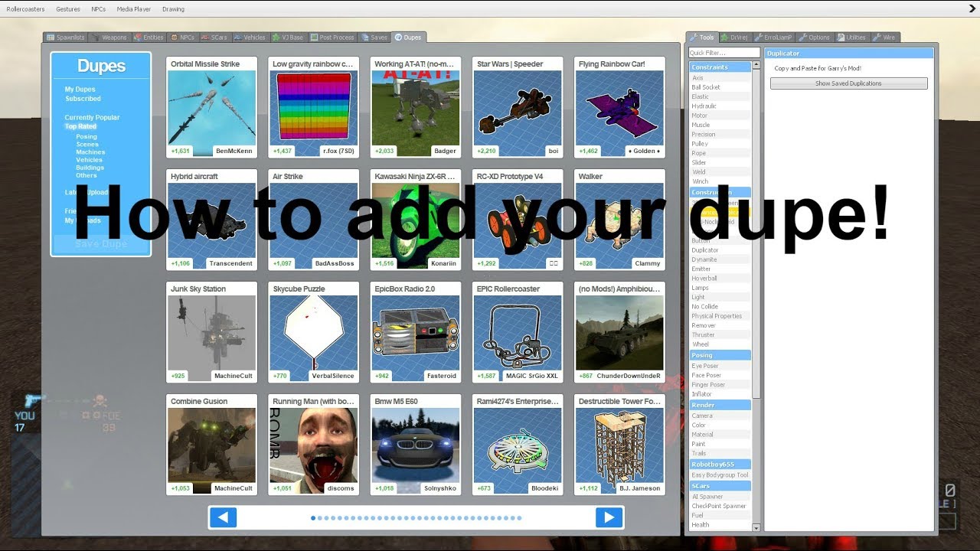Viewport: 980px width, 551px height.
Task: Open the Vehicles tab
Action: (x=250, y=37)
